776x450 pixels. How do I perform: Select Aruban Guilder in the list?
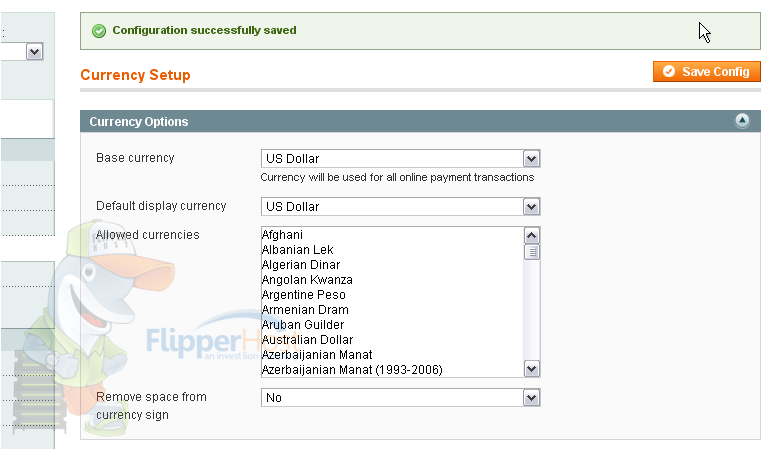(303, 325)
